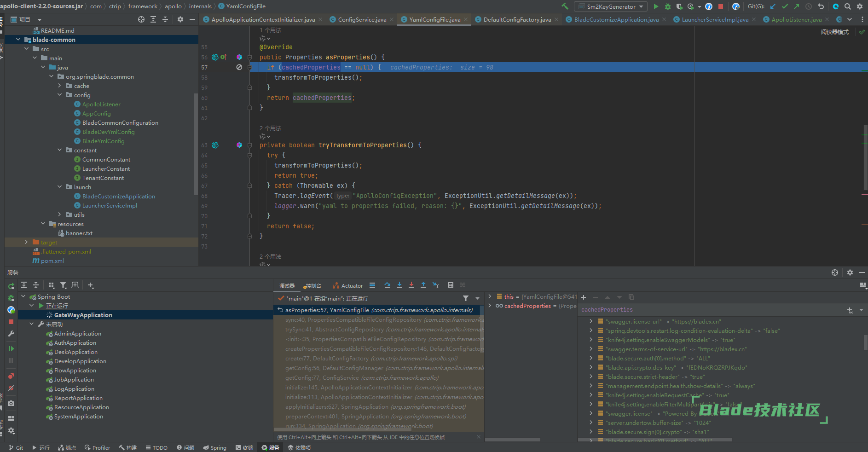Click 'internals' breadcrumb in navigation bar
This screenshot has width=868, height=452.
point(200,6)
